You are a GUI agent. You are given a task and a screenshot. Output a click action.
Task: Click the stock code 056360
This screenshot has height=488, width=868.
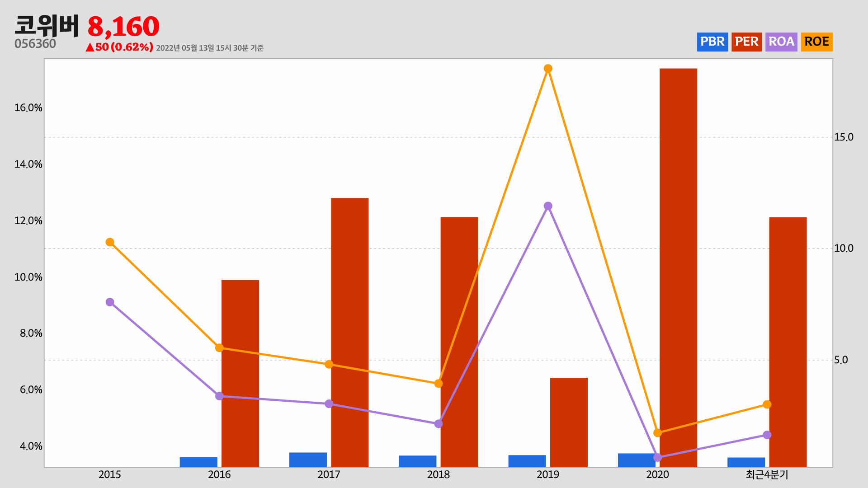click(x=35, y=44)
